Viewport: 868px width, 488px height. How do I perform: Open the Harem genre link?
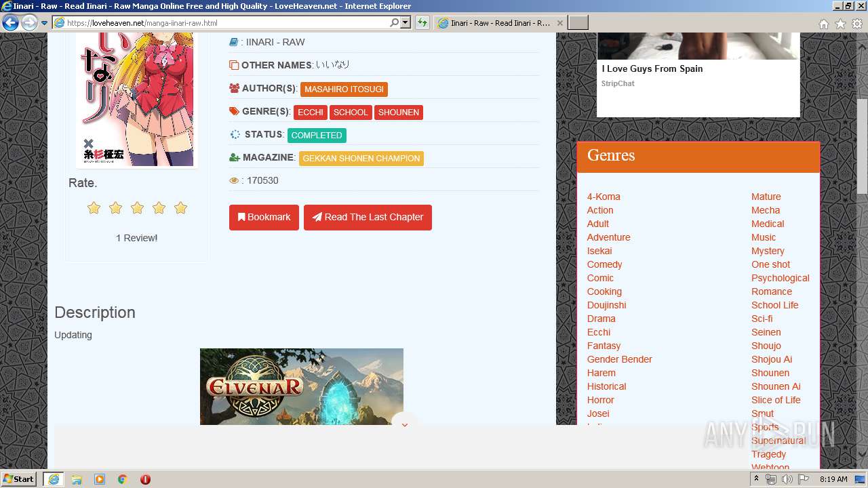[601, 373]
